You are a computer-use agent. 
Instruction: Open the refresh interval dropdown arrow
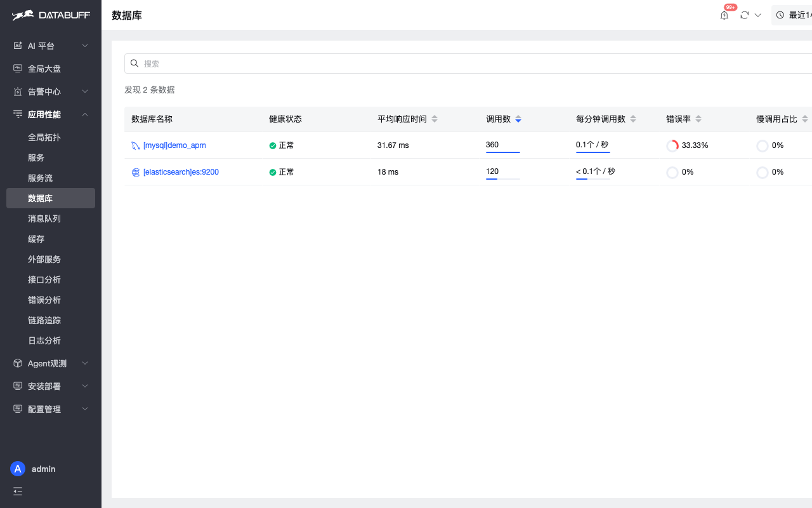pos(757,15)
